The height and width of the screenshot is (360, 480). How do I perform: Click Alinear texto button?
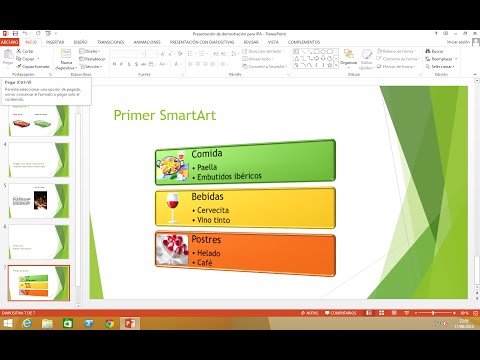click(258, 59)
